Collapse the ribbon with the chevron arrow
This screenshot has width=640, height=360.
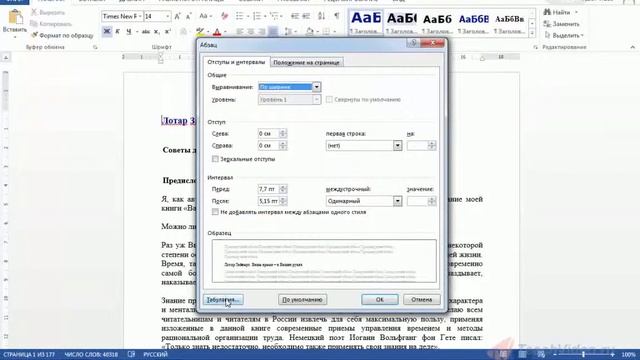(633, 47)
